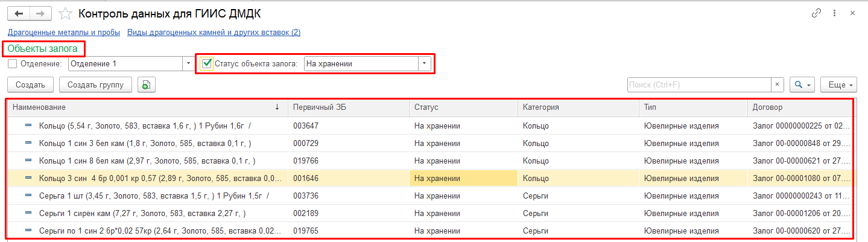Screen dimensions: 868x242
Task: Clear the search field with X
Action: pos(778,85)
